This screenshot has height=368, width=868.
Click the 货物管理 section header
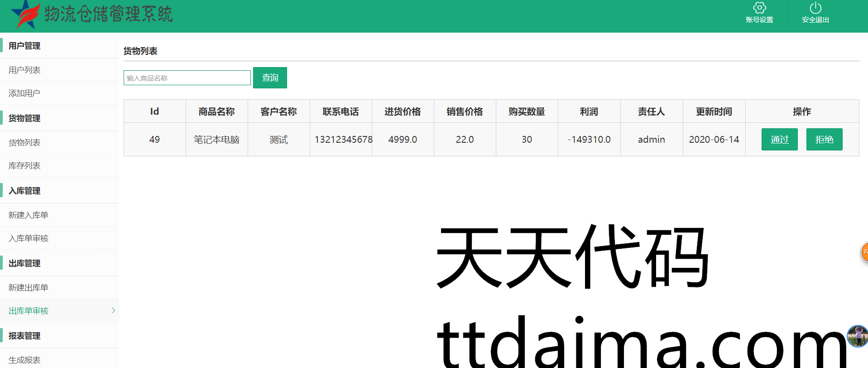[x=24, y=118]
